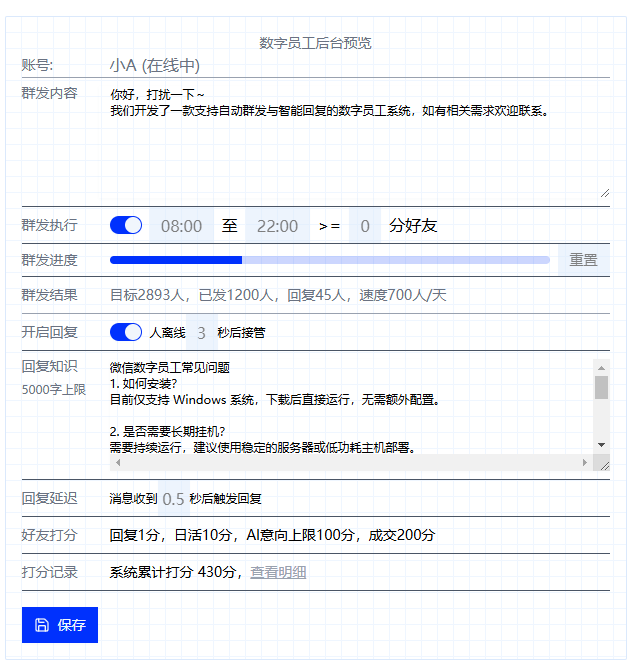The image size is (633, 672).
Task: Click the 5000字上限 label
Action: [54, 390]
